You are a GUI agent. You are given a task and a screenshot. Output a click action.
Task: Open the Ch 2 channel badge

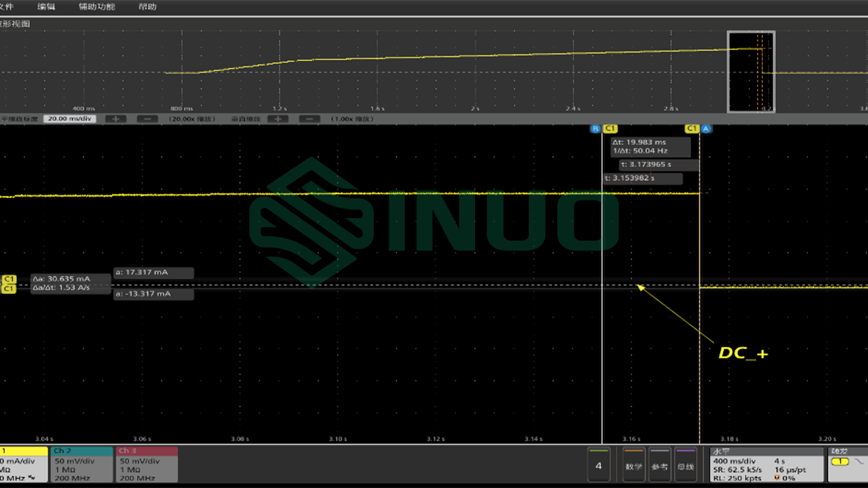click(x=81, y=465)
